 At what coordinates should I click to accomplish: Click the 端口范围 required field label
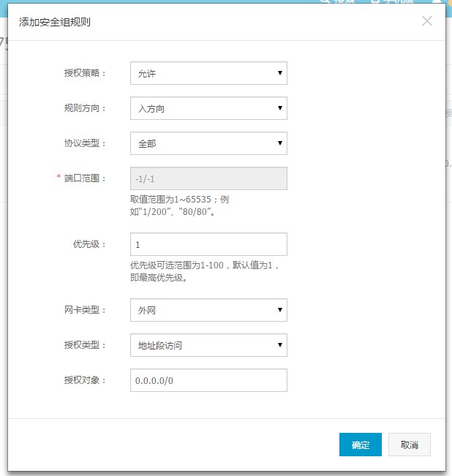click(x=85, y=178)
